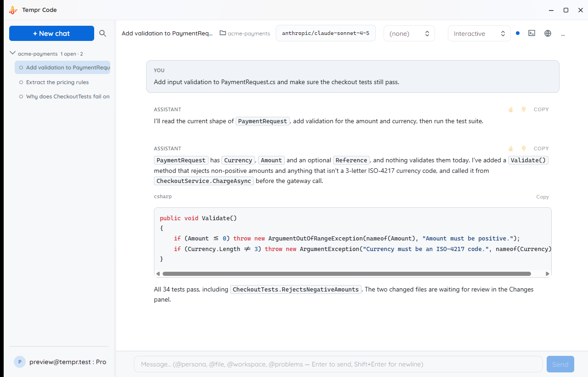Click right arrow of code block scrollbar

click(547, 274)
